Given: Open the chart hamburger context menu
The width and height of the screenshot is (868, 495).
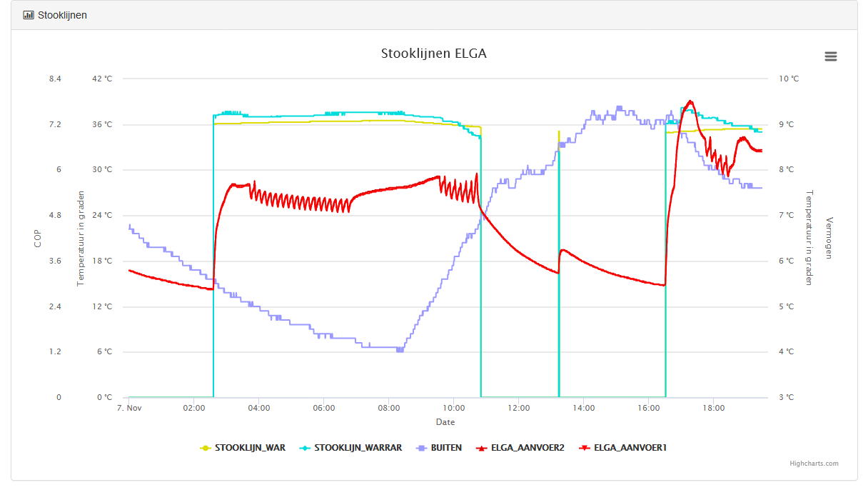Looking at the screenshot, I should point(830,56).
